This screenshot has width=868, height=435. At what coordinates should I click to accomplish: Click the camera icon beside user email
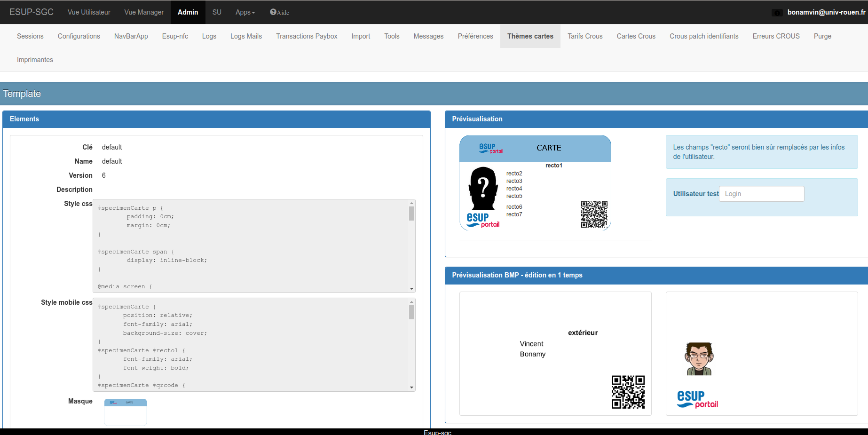pos(777,13)
